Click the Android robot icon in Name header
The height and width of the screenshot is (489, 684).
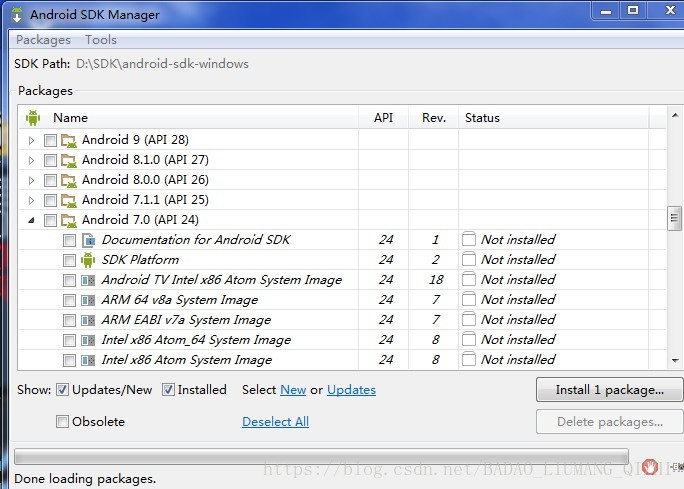(33, 118)
